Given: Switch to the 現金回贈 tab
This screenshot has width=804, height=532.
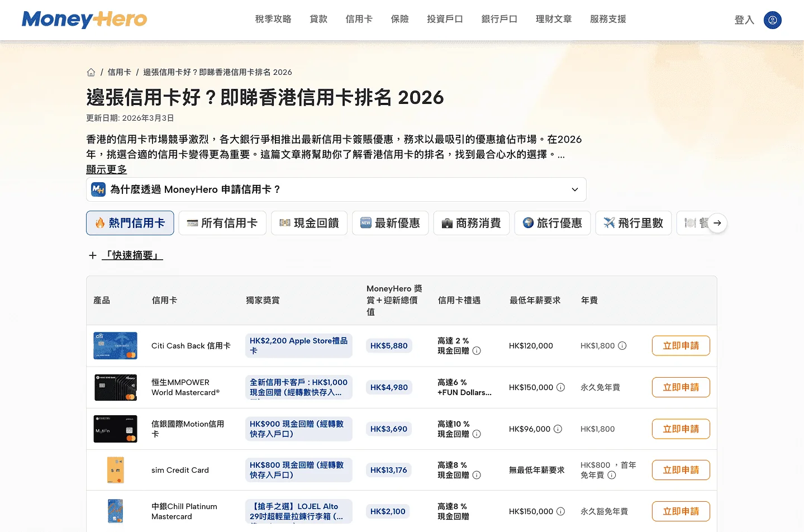Looking at the screenshot, I should click(309, 223).
